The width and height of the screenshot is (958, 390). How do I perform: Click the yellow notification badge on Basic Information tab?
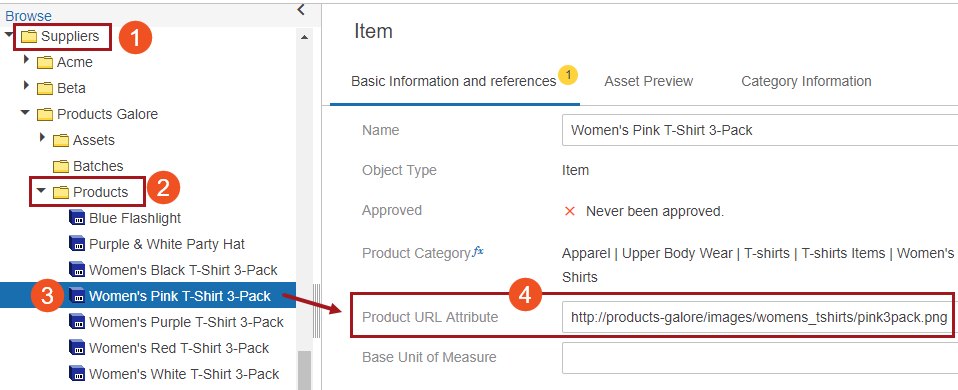[x=568, y=76]
